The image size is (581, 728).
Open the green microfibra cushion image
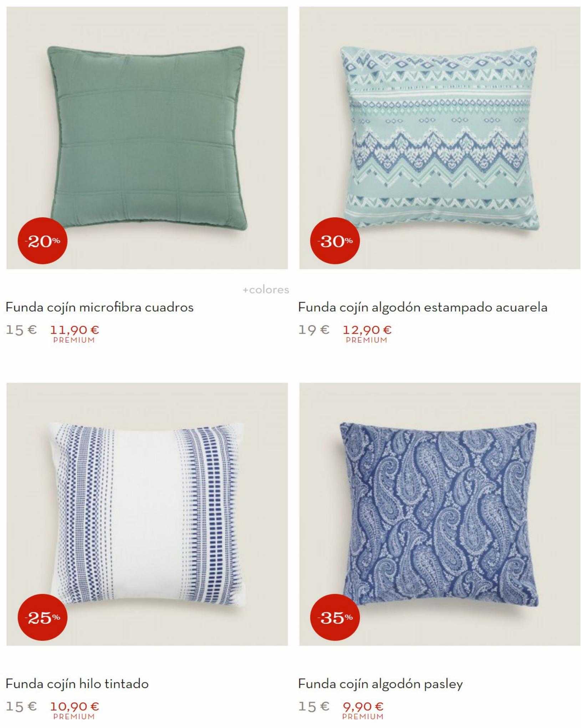tap(147, 138)
